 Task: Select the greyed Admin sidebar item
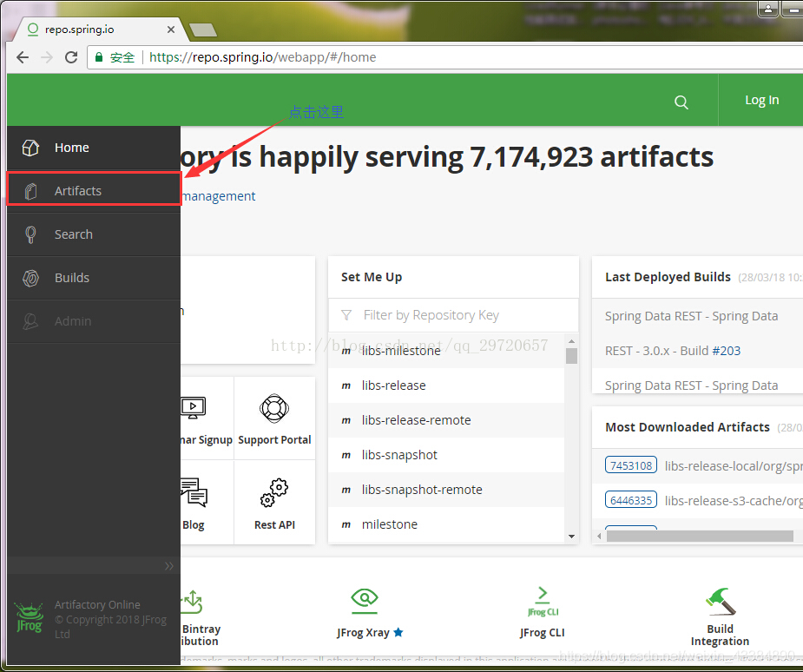94,321
